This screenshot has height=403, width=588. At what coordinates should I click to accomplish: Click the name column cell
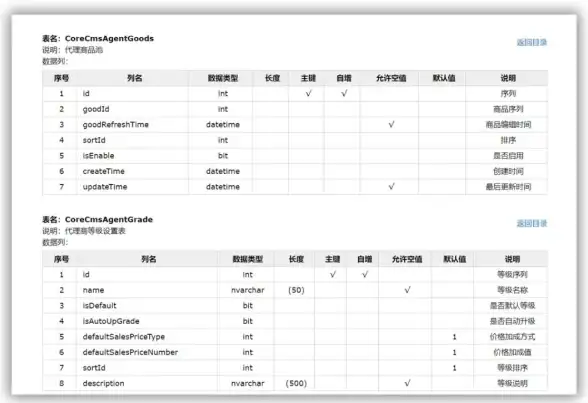click(x=93, y=290)
